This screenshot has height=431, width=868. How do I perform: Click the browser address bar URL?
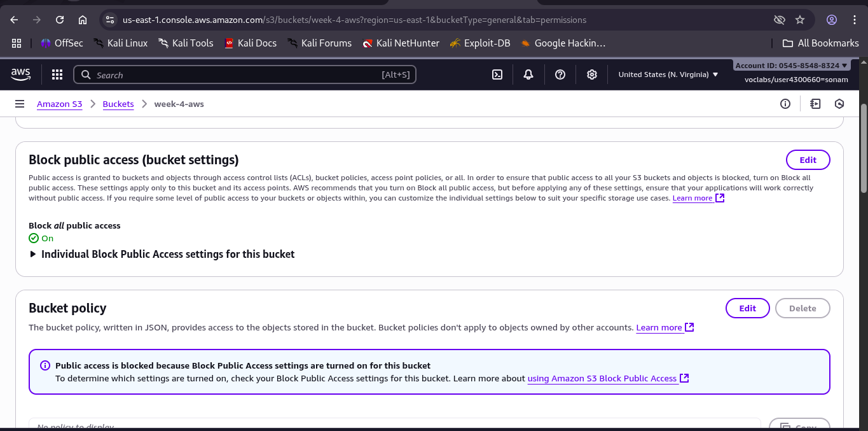[x=354, y=20]
